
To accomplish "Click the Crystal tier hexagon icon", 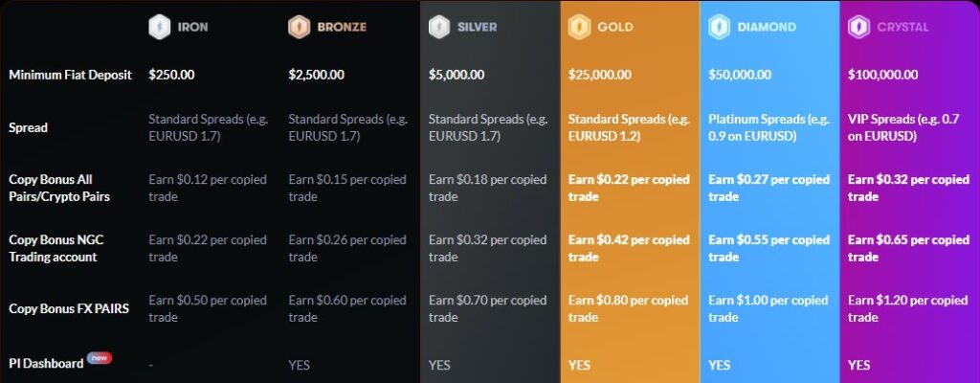I will pos(859,28).
